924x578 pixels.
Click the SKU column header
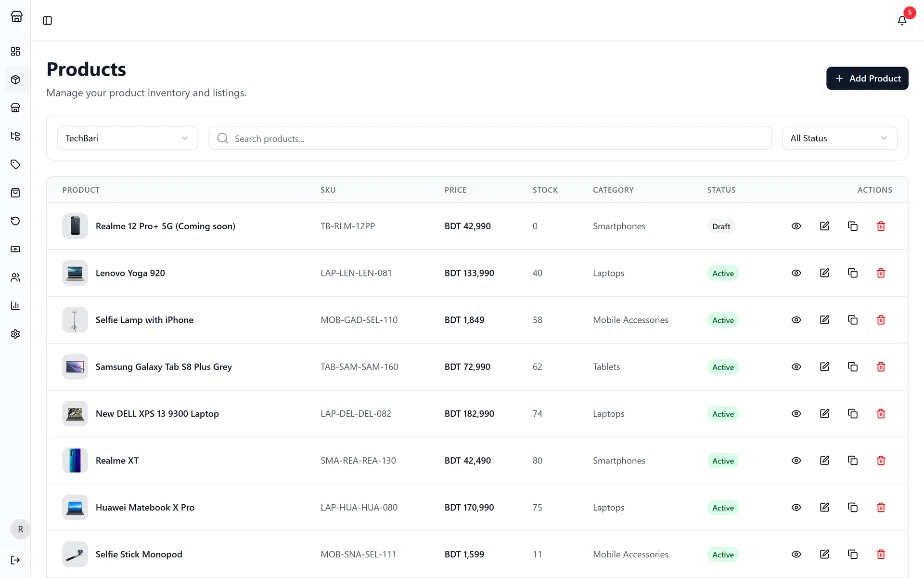[x=328, y=190]
